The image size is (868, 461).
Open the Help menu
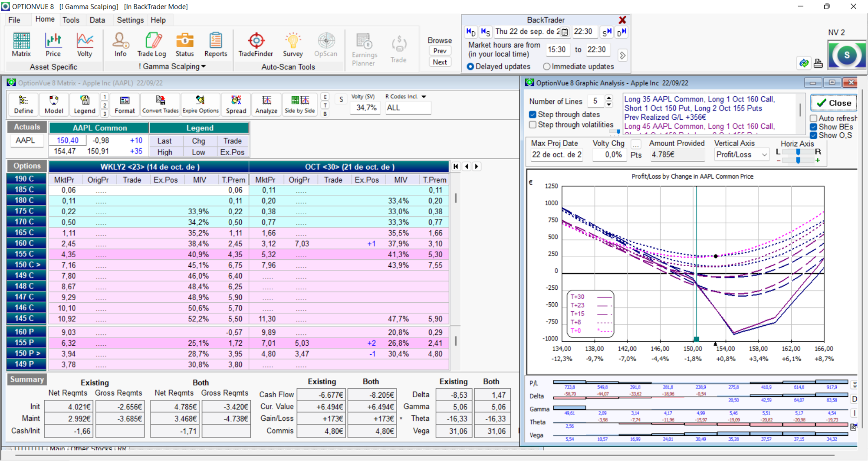pos(158,20)
